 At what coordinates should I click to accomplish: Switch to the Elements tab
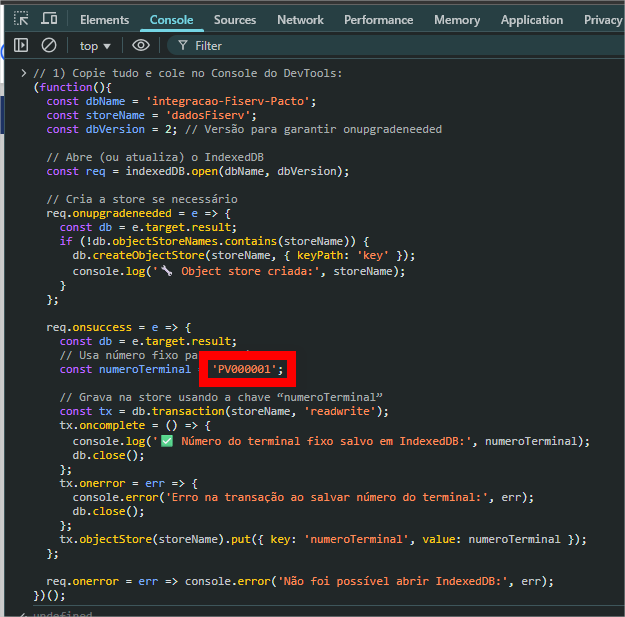tap(104, 19)
